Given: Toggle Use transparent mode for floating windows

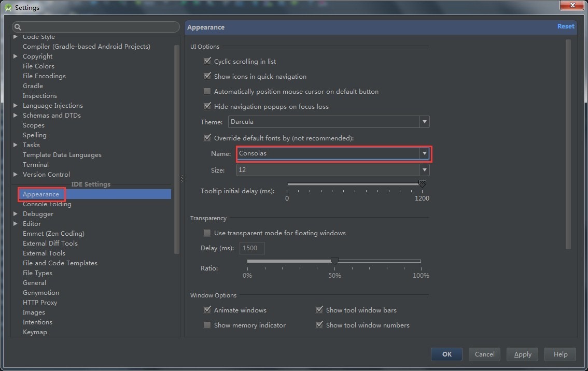Looking at the screenshot, I should coord(207,233).
